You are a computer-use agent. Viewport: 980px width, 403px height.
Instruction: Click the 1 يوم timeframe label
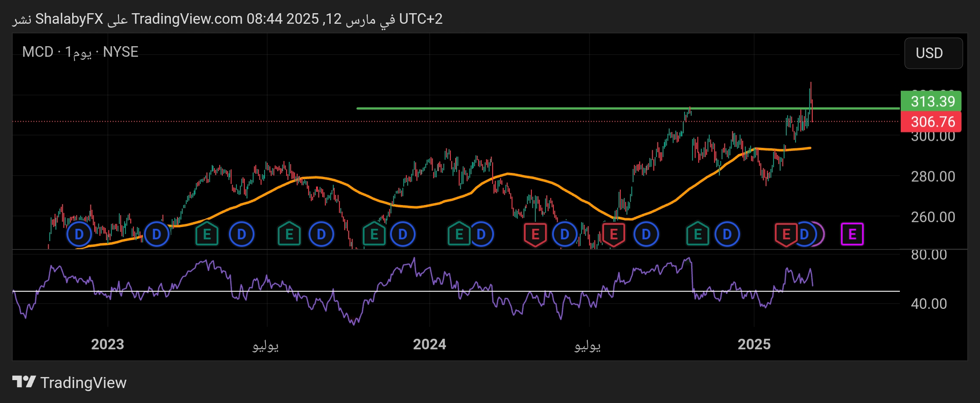click(x=78, y=52)
